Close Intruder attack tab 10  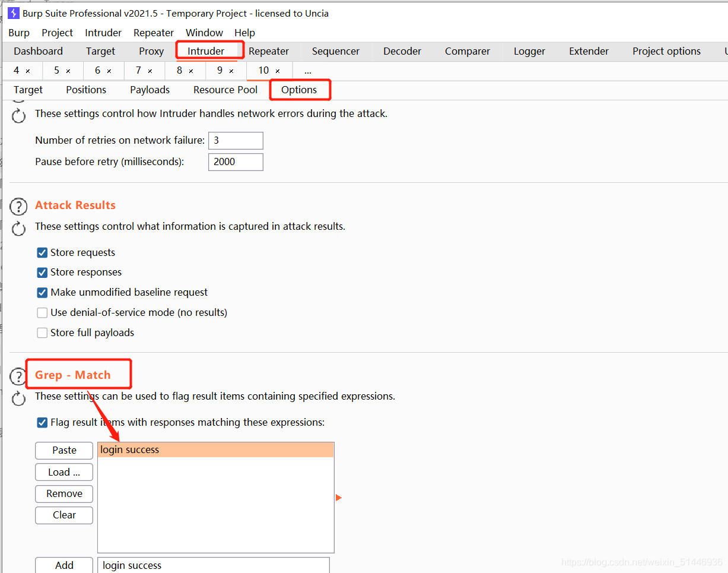click(278, 71)
